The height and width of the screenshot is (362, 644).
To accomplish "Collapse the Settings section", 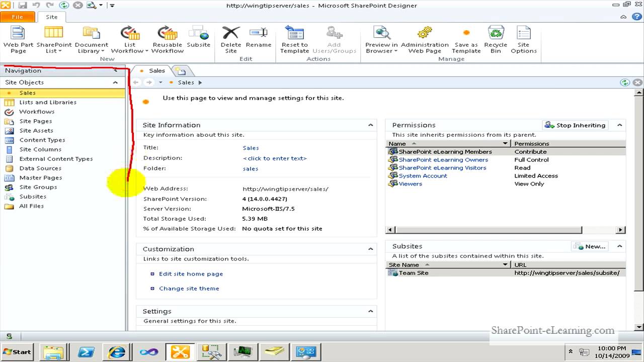I will pyautogui.click(x=371, y=311).
